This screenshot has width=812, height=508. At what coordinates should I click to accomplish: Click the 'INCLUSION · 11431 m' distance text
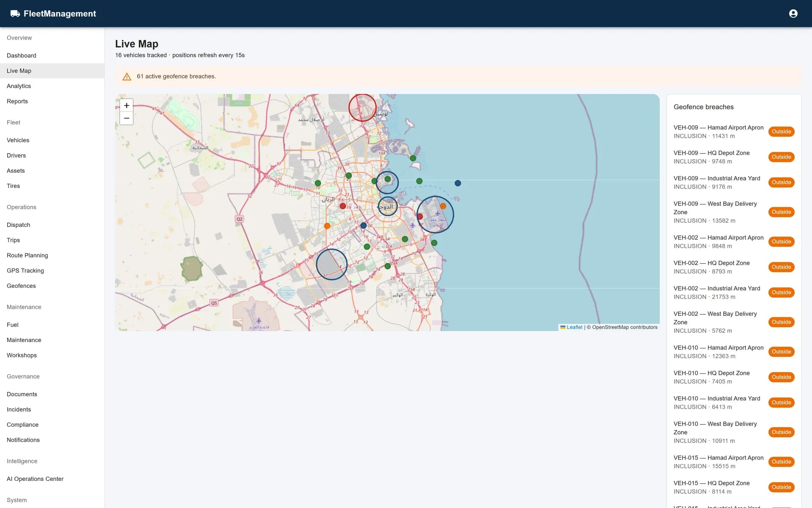pos(704,136)
